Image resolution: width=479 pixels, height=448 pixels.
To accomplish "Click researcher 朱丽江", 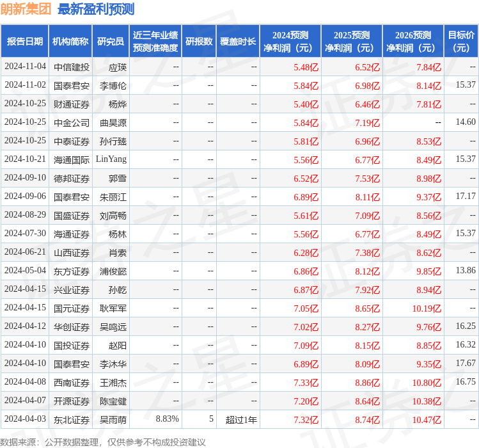I will pos(113,197).
